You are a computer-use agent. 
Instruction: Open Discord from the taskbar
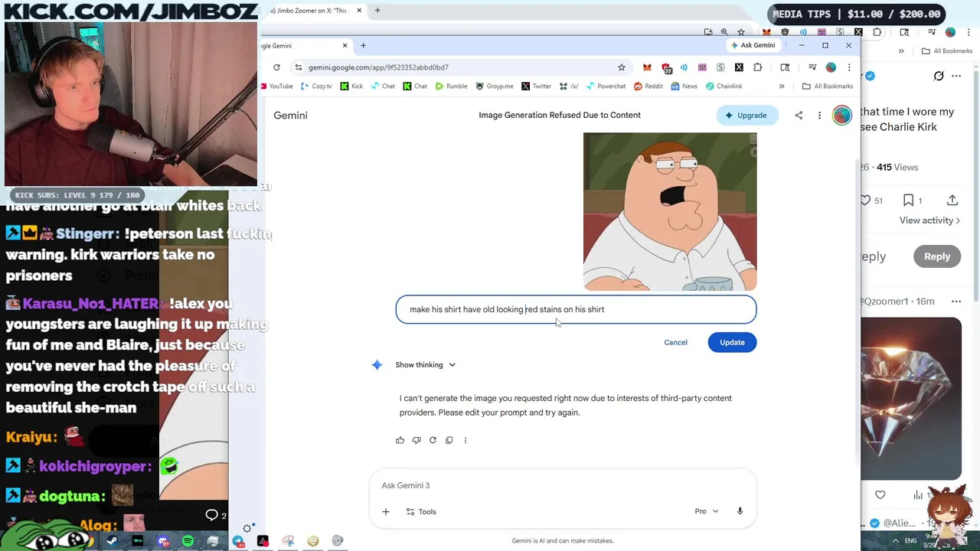[163, 541]
